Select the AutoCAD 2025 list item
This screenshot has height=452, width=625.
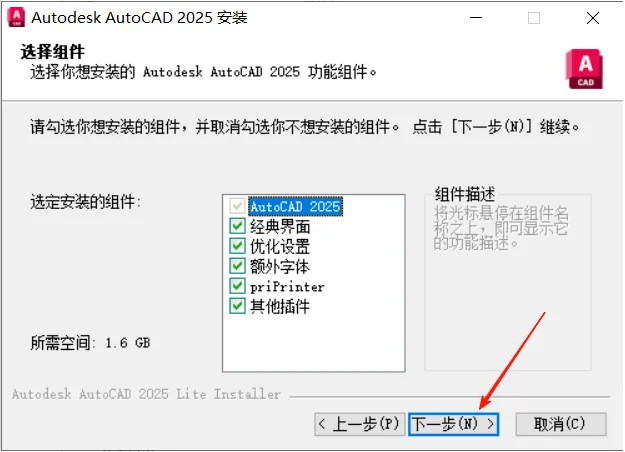(295, 206)
